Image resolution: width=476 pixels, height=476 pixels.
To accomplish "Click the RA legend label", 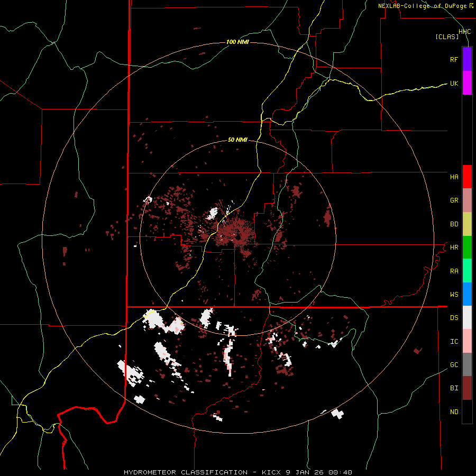I will click(x=454, y=271).
